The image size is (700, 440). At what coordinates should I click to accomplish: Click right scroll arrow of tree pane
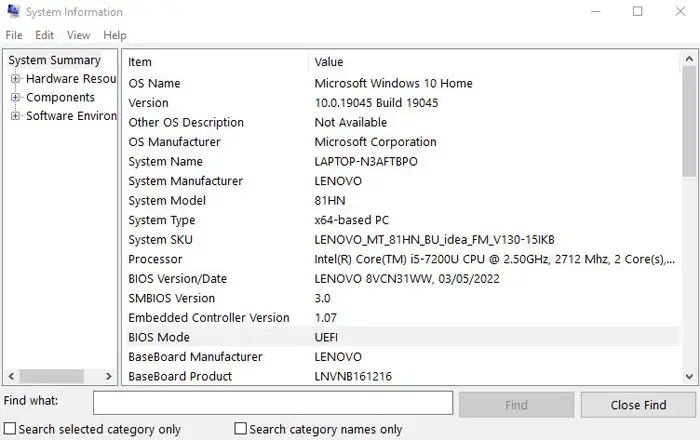pos(109,377)
